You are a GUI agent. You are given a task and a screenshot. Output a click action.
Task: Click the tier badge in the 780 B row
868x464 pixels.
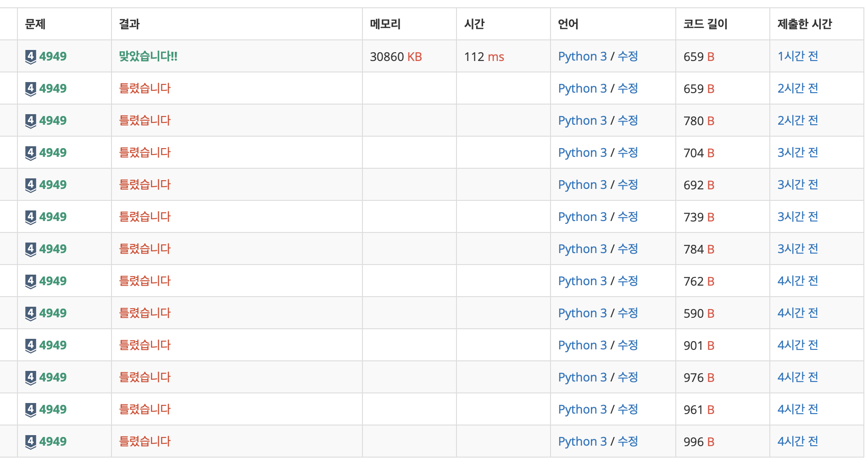pyautogui.click(x=31, y=121)
